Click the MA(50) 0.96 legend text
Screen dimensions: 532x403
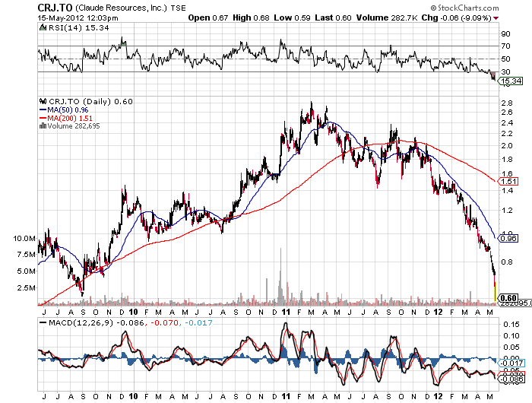[68, 110]
